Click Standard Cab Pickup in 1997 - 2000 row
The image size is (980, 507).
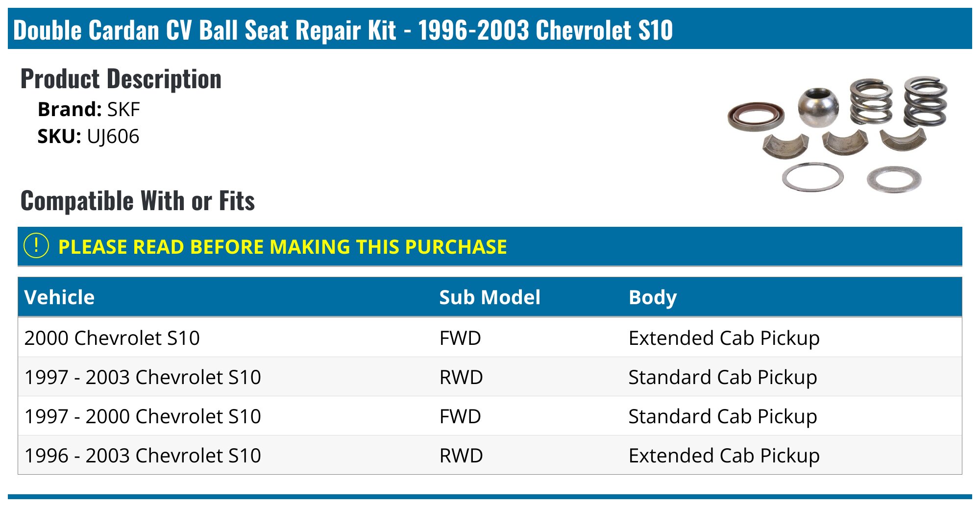coord(723,416)
